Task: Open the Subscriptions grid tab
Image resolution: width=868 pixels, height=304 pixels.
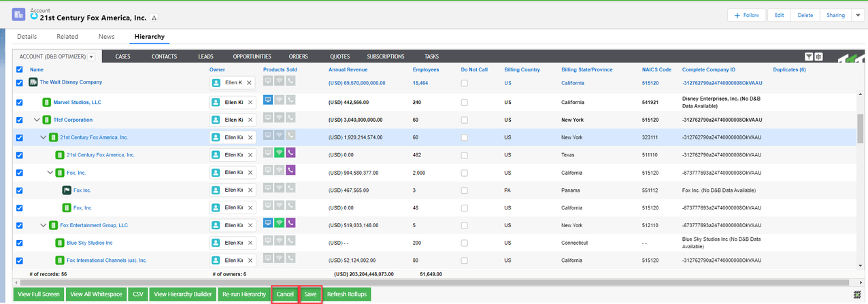Action: 386,56
